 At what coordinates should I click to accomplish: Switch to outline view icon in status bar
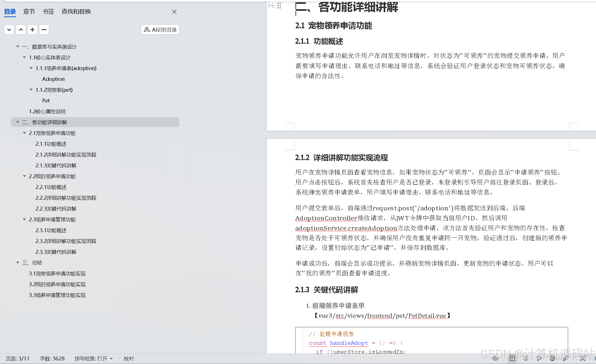(x=526, y=358)
